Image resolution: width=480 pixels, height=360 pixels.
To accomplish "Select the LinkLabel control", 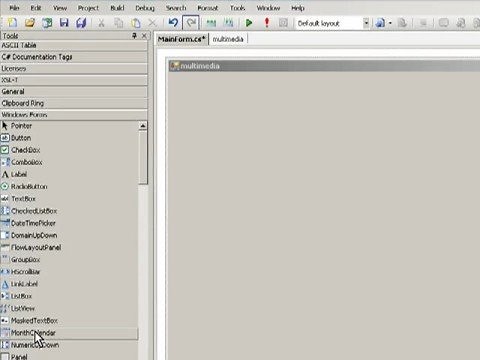I will tap(69, 284).
